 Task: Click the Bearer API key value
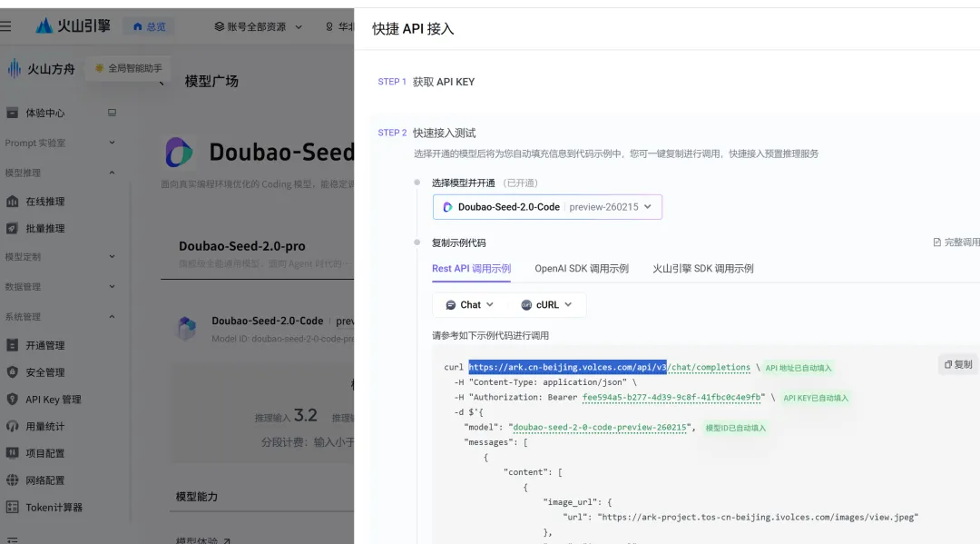click(x=673, y=397)
